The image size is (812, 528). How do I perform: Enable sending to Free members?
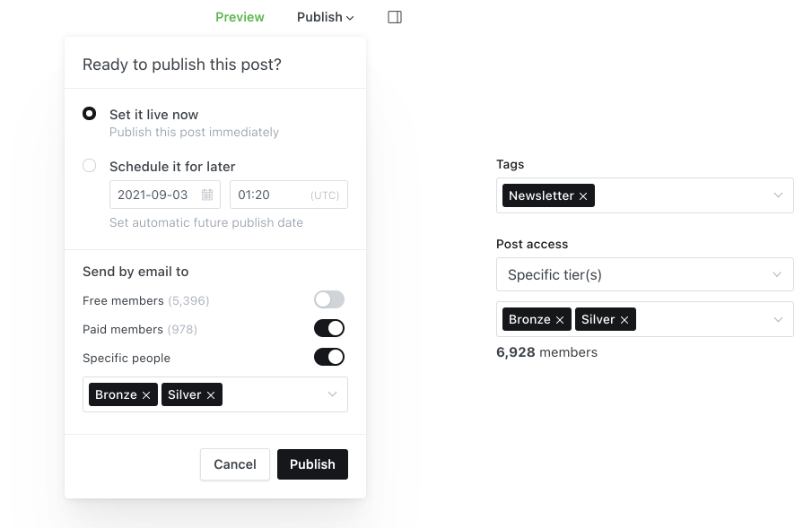click(329, 299)
